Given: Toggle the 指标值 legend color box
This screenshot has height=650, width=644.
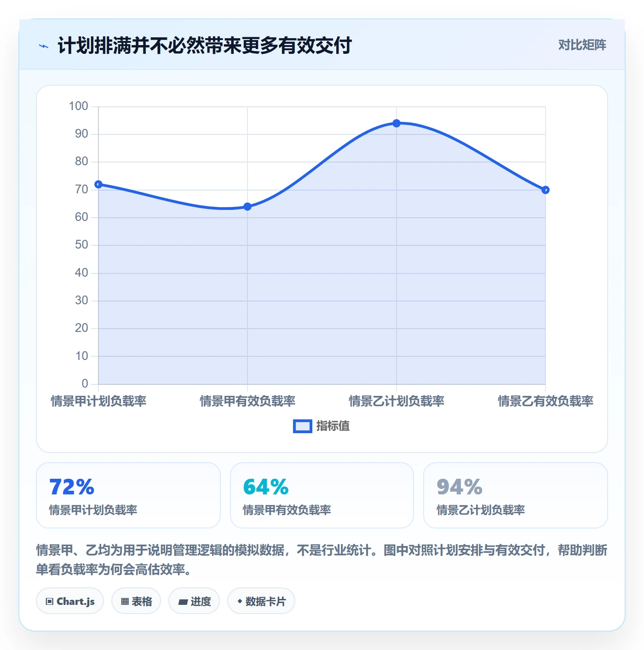Looking at the screenshot, I should (x=303, y=426).
